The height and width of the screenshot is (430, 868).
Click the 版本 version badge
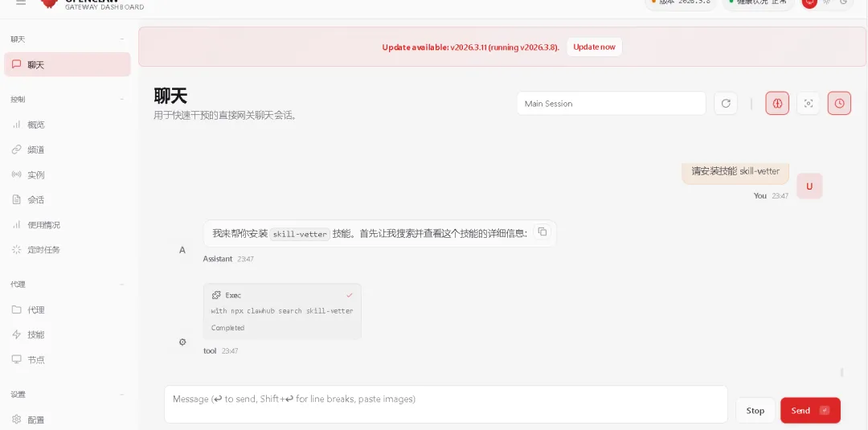[x=680, y=2]
